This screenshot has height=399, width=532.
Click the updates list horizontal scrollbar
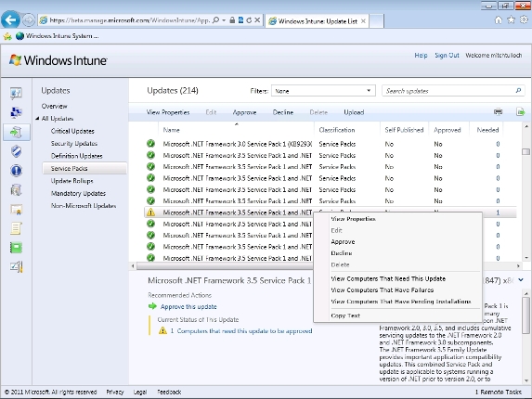click(x=224, y=266)
